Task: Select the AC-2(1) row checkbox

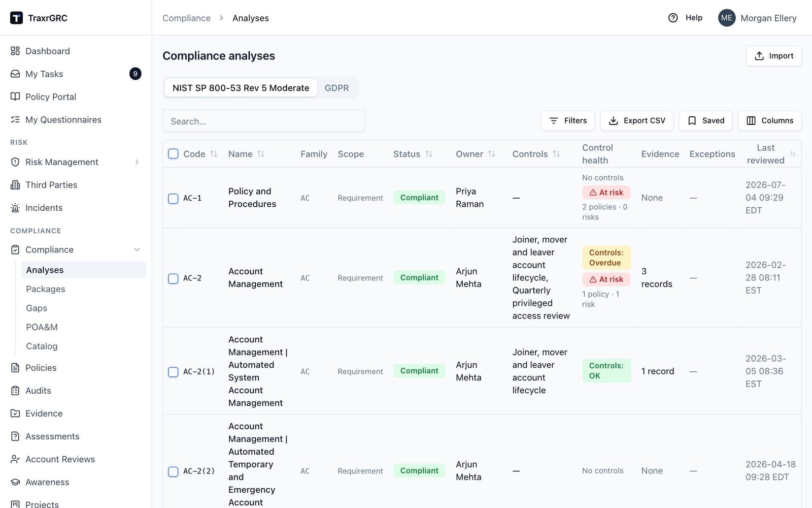Action: (173, 372)
